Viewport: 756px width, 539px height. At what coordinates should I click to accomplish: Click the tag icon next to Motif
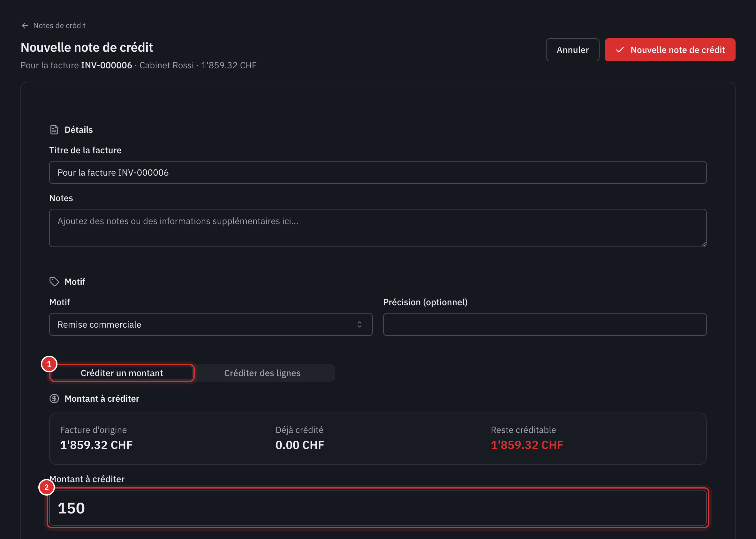pos(54,282)
